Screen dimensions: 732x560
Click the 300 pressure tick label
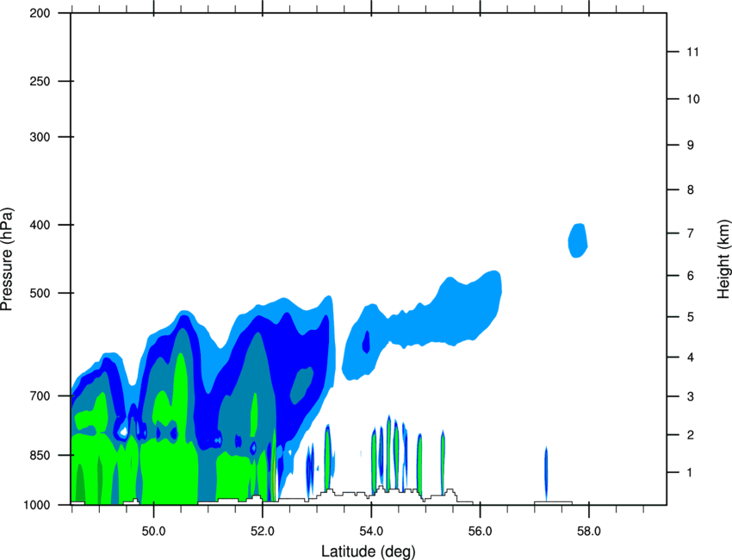40,137
